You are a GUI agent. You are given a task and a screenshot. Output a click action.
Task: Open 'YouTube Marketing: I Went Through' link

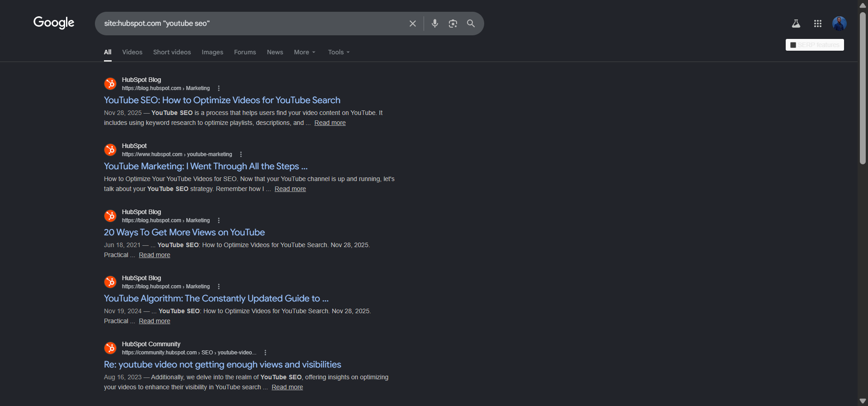coord(206,166)
